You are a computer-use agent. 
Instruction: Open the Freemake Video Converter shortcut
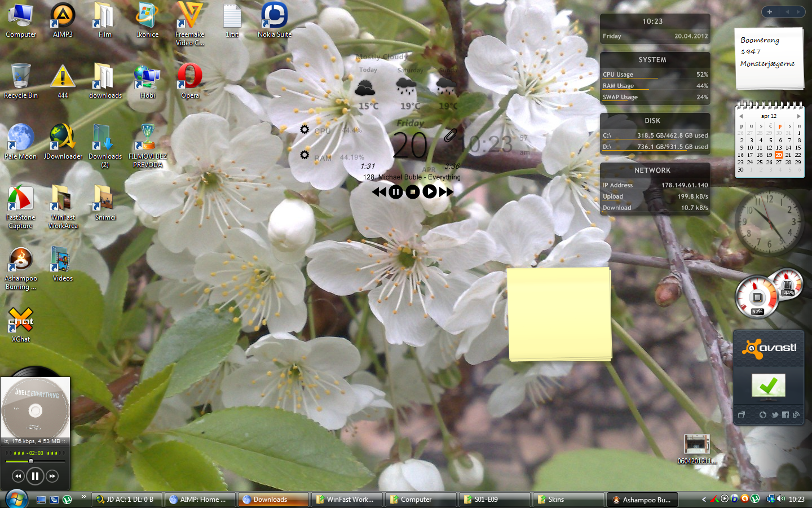point(190,24)
